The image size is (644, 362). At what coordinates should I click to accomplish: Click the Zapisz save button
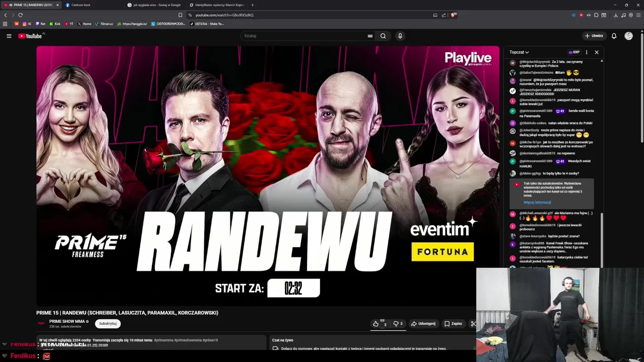click(453, 324)
